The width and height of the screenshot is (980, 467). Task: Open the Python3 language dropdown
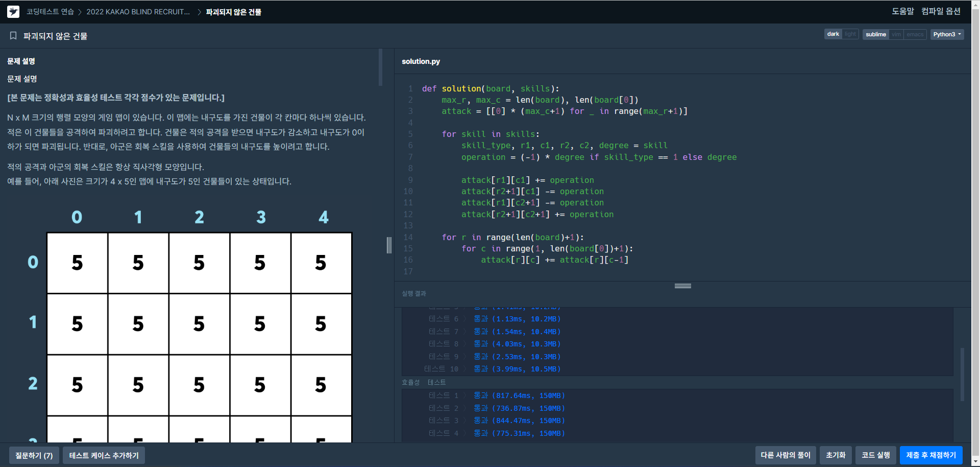[x=947, y=34]
